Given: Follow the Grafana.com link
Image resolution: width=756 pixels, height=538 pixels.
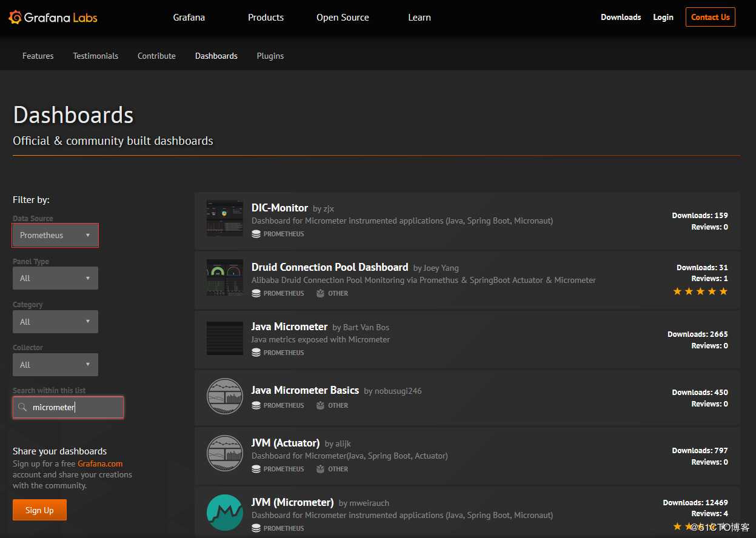Looking at the screenshot, I should [100, 463].
